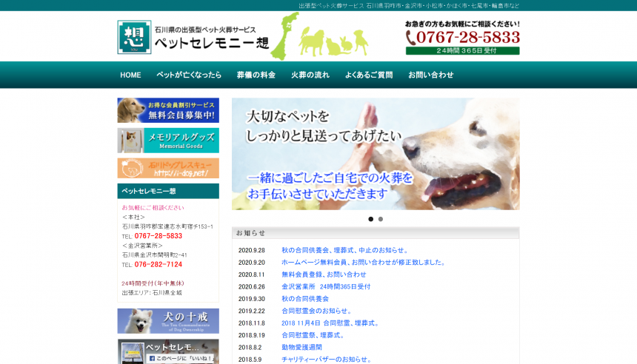Select the first slideshow dot
Viewport: 637px width, 364px height.
pos(370,219)
